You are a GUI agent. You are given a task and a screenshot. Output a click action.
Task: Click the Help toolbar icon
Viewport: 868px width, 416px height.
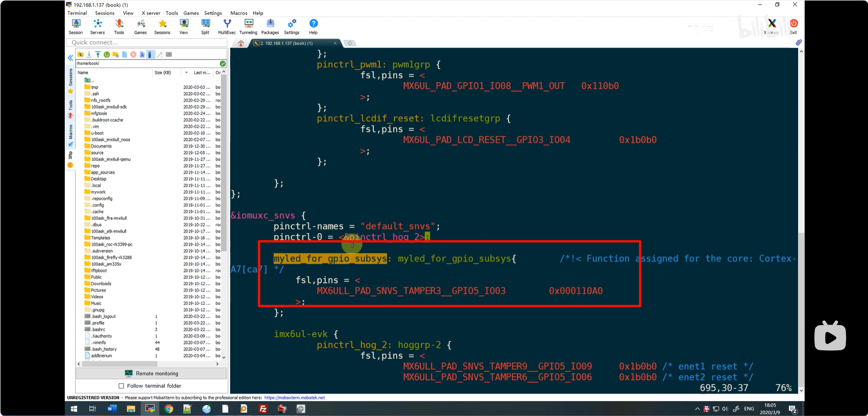(x=314, y=27)
